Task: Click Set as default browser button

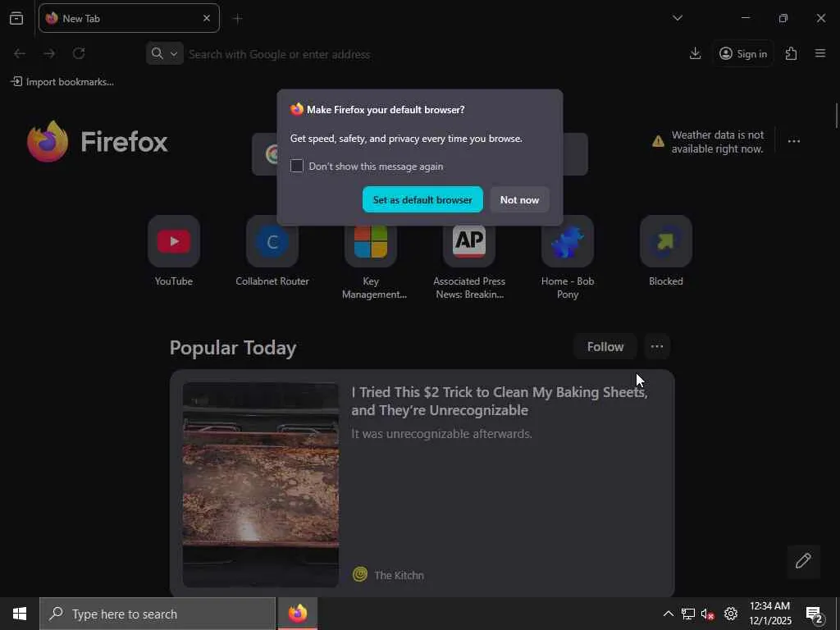Action: coord(422,200)
